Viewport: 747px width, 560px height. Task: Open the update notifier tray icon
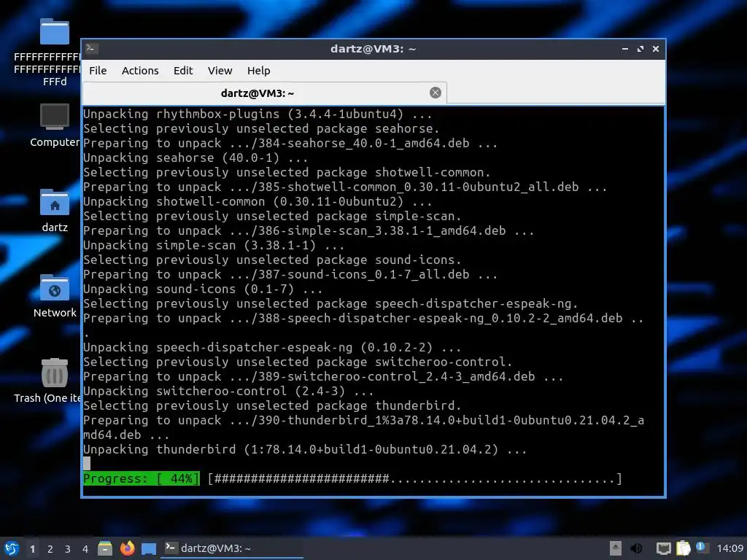[x=702, y=548]
